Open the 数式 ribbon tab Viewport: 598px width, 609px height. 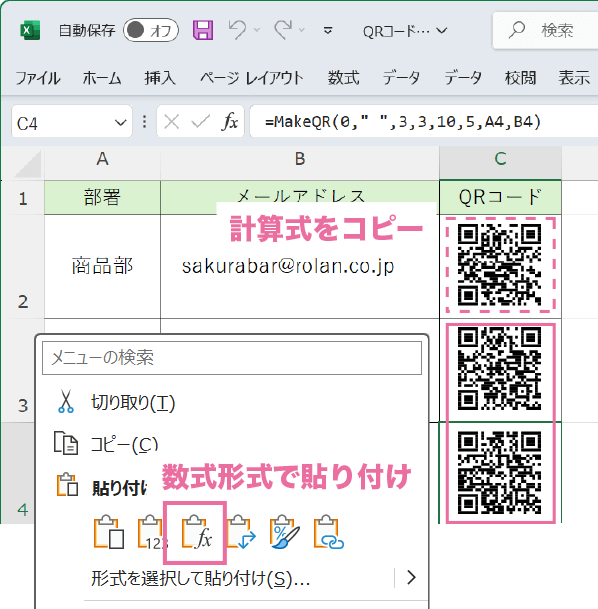coord(344,78)
